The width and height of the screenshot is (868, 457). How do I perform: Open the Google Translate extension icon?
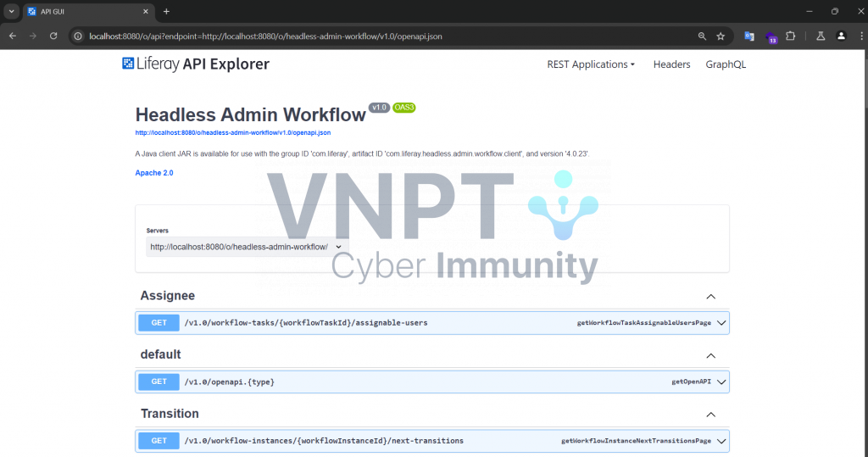pos(749,36)
